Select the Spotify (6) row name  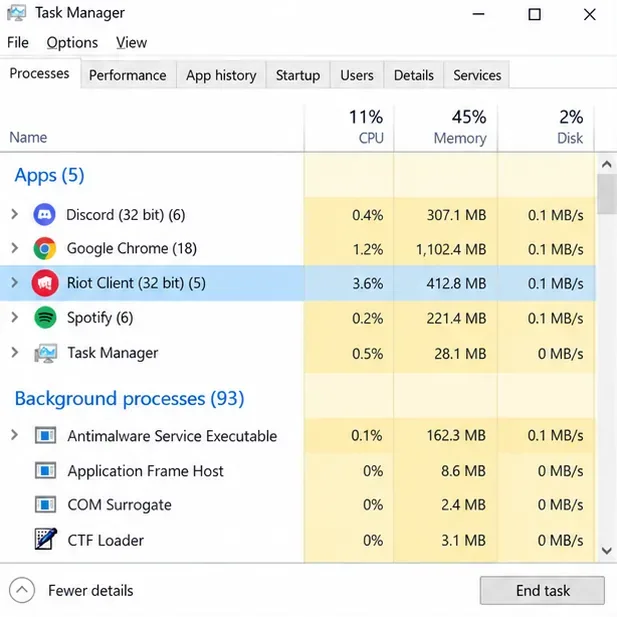tap(100, 318)
